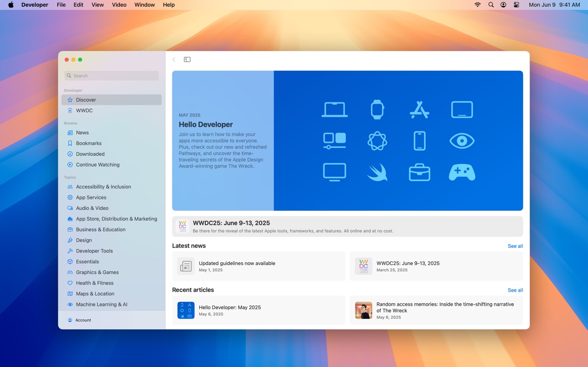The width and height of the screenshot is (588, 367).
Task: Click the Health & Fitness heart icon
Action: [70, 283]
